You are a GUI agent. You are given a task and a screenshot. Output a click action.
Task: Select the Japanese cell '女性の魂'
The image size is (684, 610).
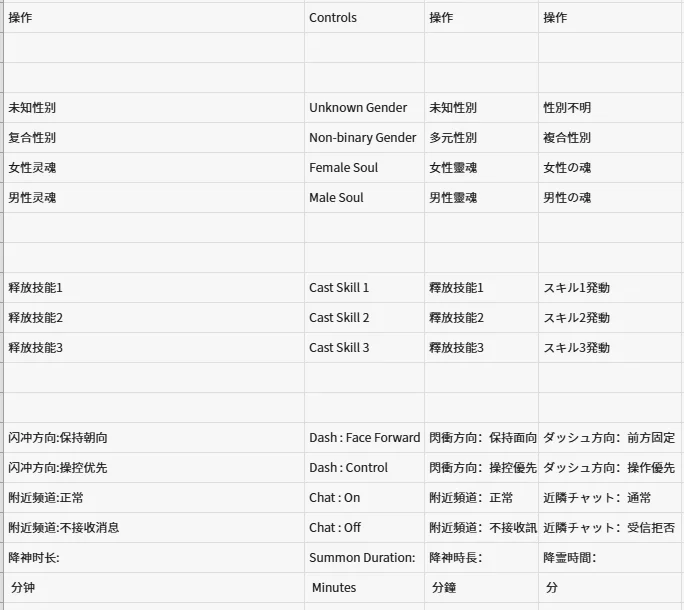point(611,168)
